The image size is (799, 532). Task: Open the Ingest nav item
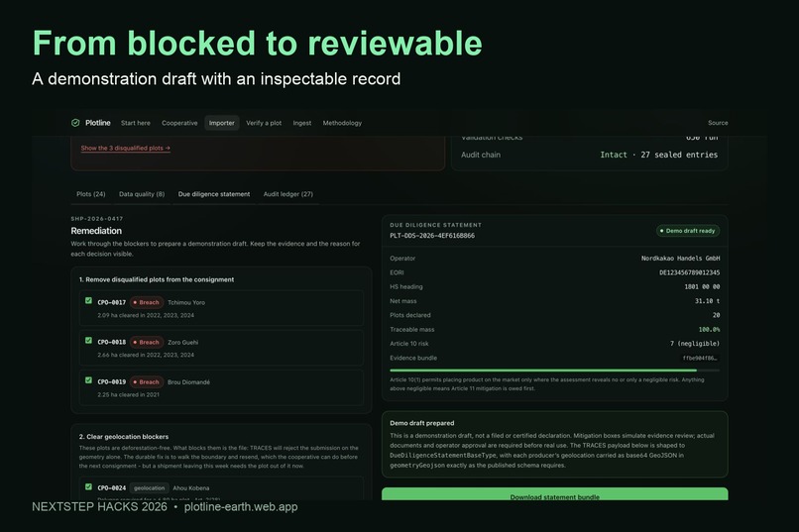[302, 123]
